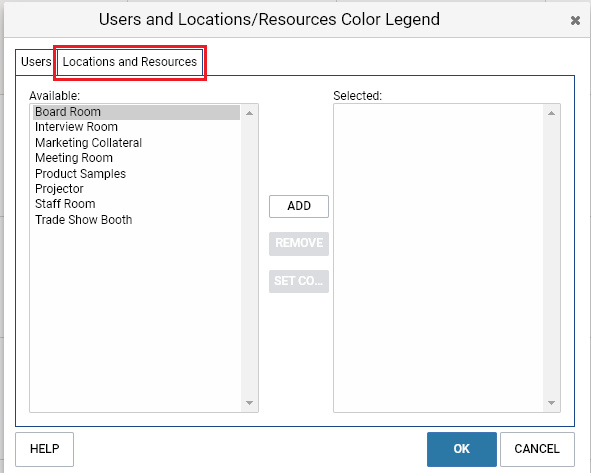591x473 pixels.
Task: Click the SET CO... color button
Action: (x=299, y=281)
